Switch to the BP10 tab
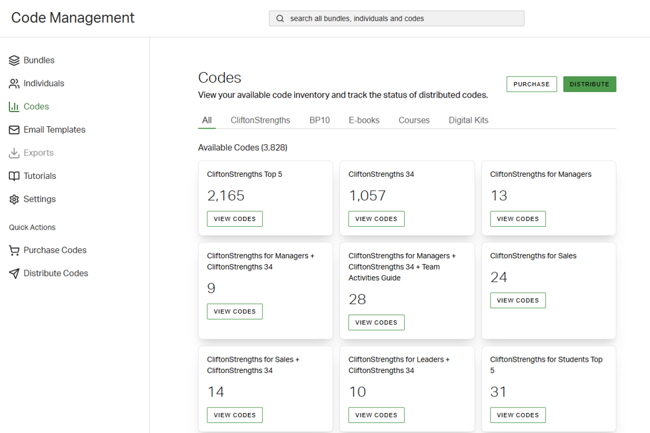 [320, 120]
